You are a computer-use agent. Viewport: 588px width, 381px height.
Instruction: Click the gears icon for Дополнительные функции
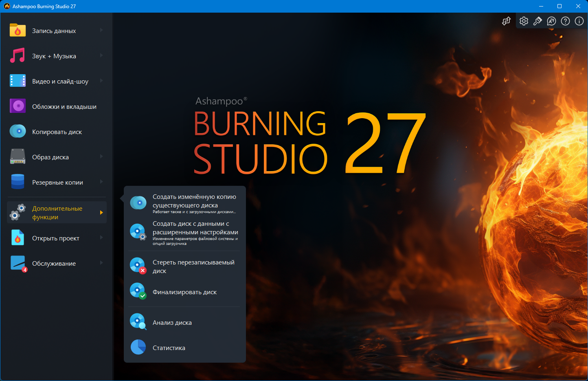[18, 212]
